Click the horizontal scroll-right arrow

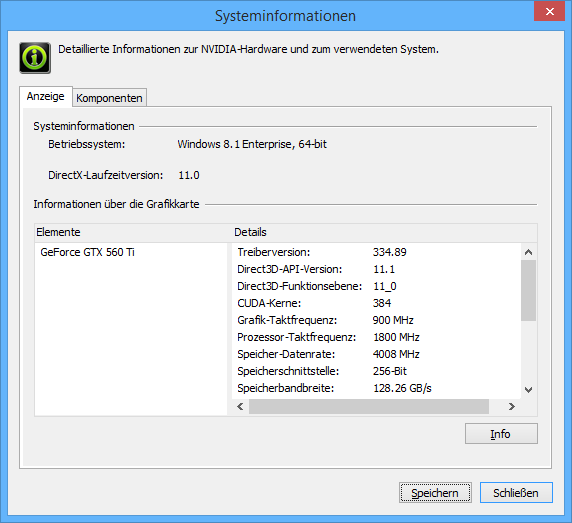[x=512, y=406]
